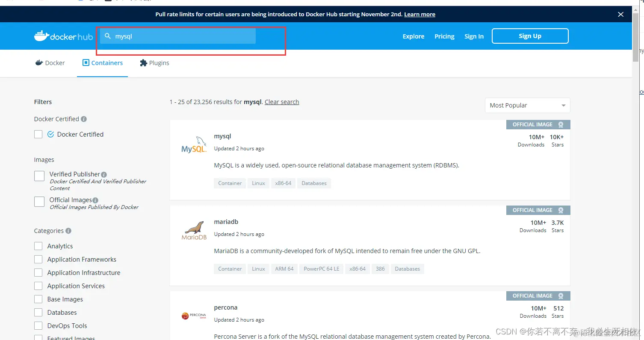Click the mariadb PowerPC 64 LE tag
The height and width of the screenshot is (340, 644).
(321, 269)
